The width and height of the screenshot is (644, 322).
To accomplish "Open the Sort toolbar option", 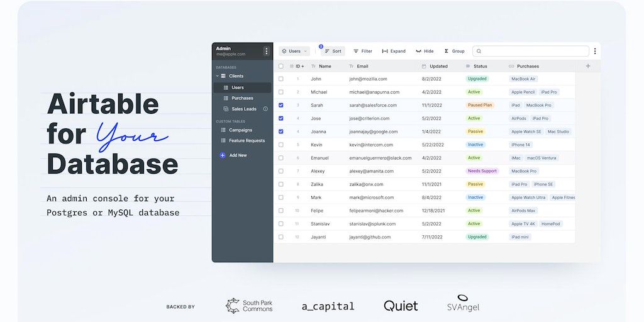I will 333,52.
